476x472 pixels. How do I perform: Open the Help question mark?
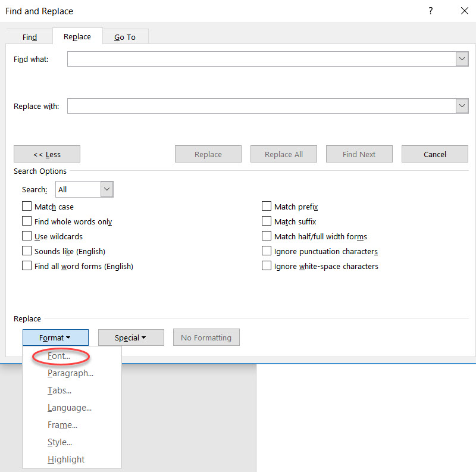point(430,11)
